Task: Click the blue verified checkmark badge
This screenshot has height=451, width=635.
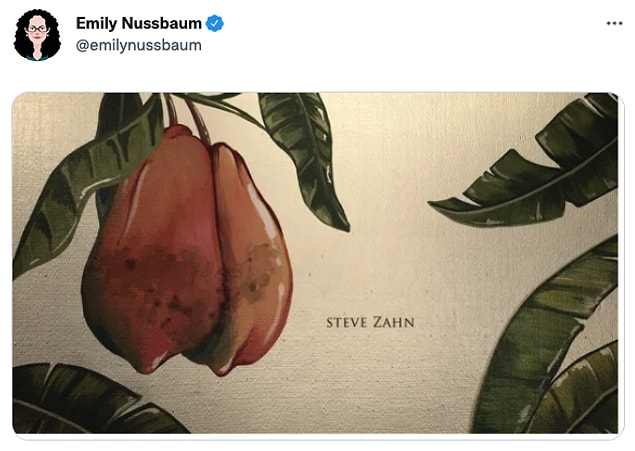Action: click(x=215, y=23)
